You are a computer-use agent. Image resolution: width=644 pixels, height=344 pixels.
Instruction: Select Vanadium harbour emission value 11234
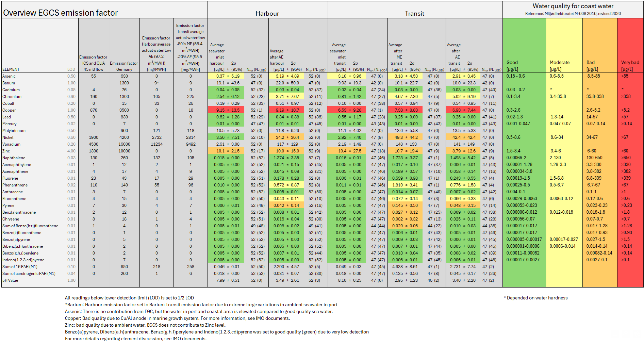[x=156, y=144]
